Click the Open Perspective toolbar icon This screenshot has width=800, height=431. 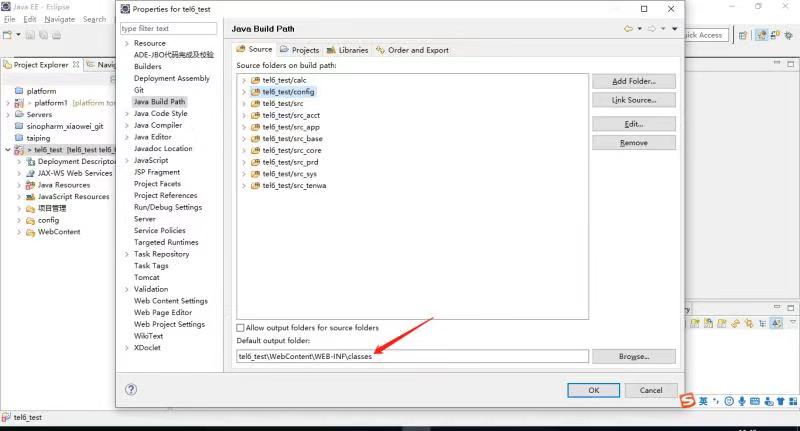click(x=743, y=35)
